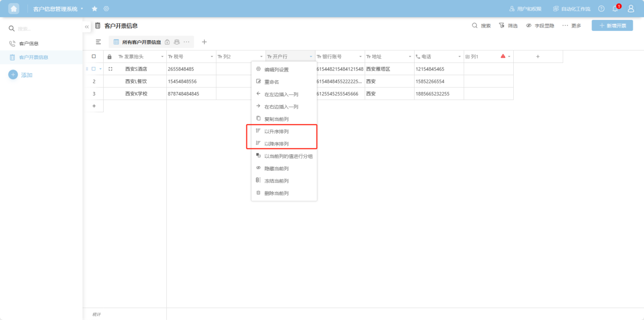Screen dimensions: 644x320
Task: Open dropdown arrow on 税号 column
Action: pos(212,56)
